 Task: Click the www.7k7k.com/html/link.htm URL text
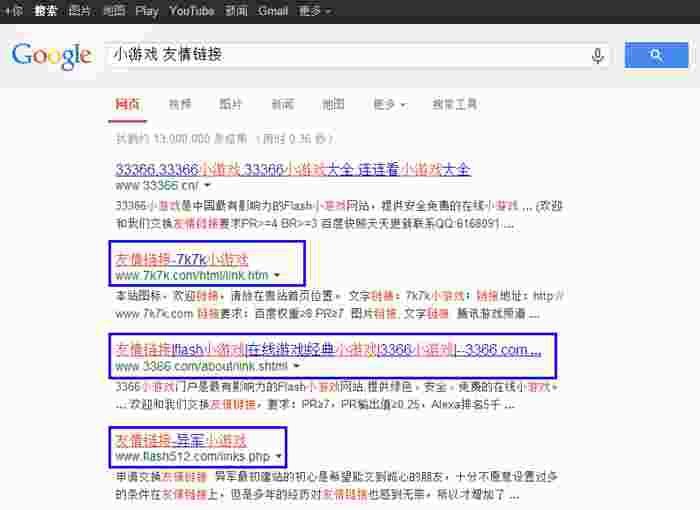[192, 276]
